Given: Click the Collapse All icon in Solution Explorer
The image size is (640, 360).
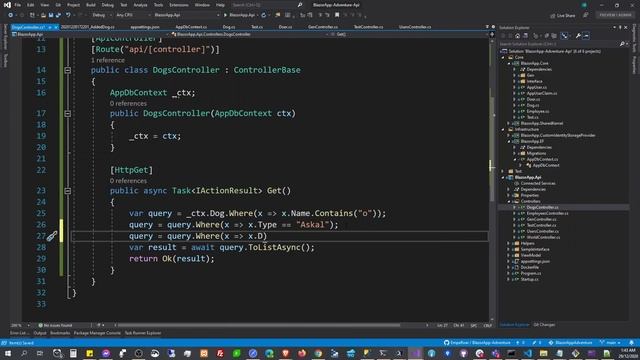Looking at the screenshot, I should 547,36.
